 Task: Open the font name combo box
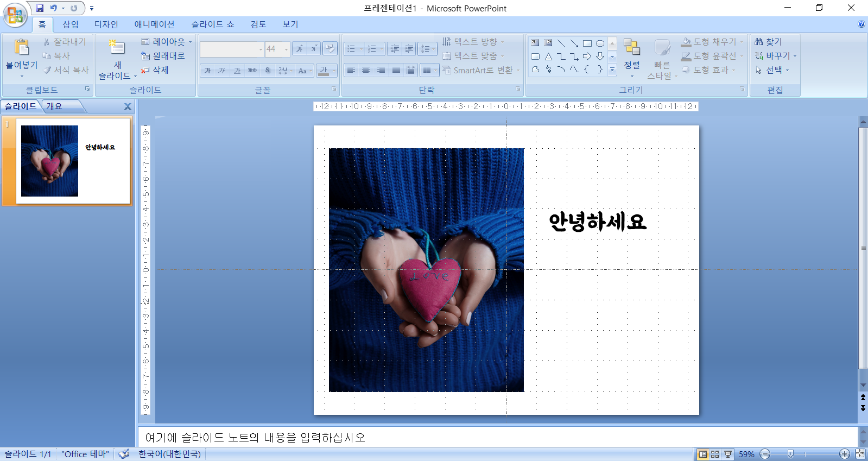click(x=232, y=49)
